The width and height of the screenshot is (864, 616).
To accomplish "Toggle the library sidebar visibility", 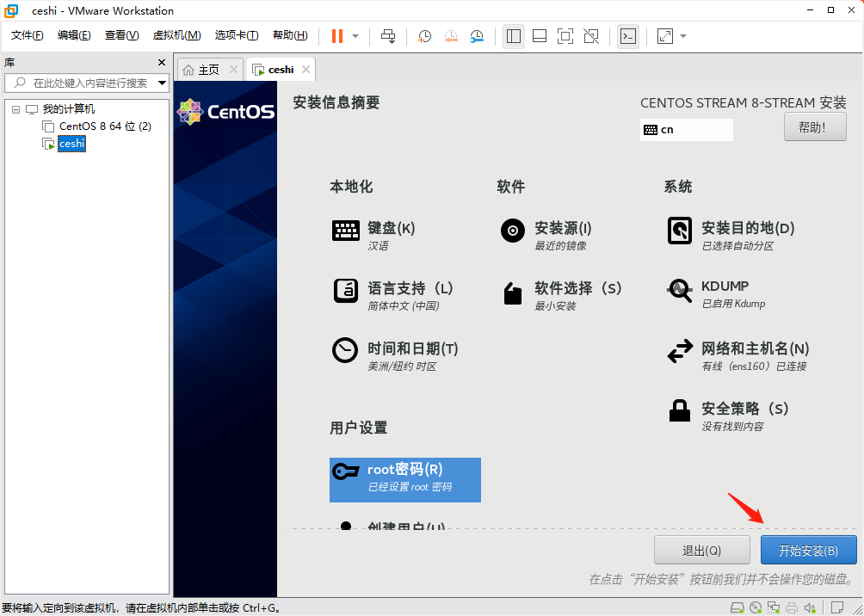I will 514,35.
